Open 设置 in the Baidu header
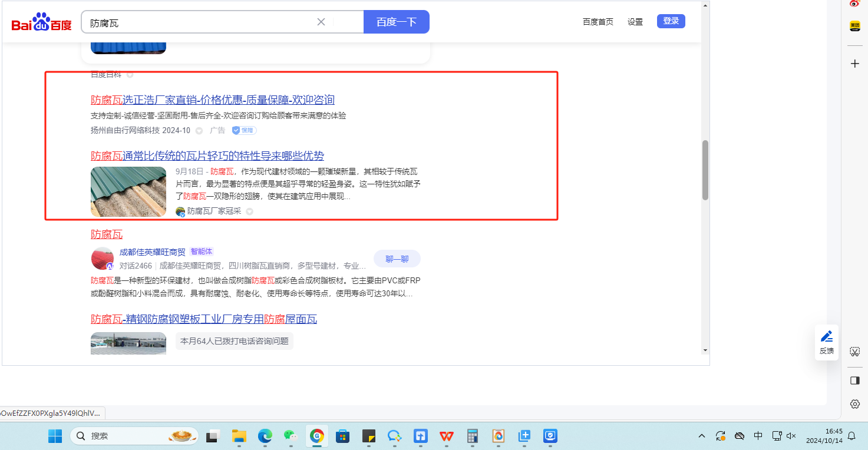Viewport: 868px width, 450px height. tap(635, 22)
